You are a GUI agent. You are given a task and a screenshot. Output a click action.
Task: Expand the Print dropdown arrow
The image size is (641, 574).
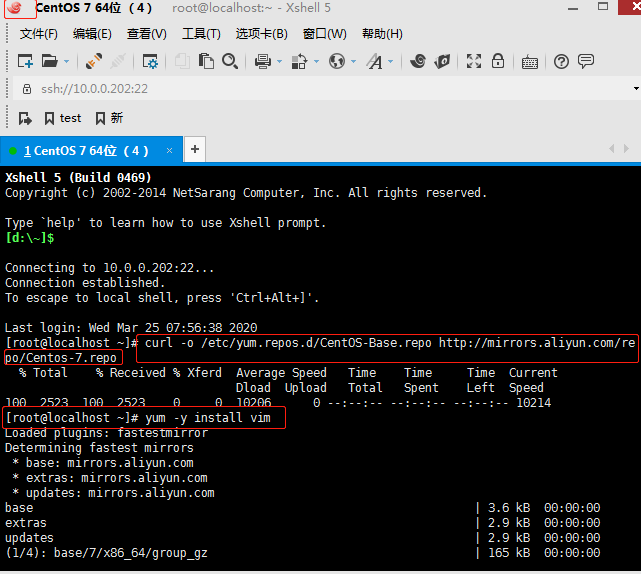coord(280,61)
